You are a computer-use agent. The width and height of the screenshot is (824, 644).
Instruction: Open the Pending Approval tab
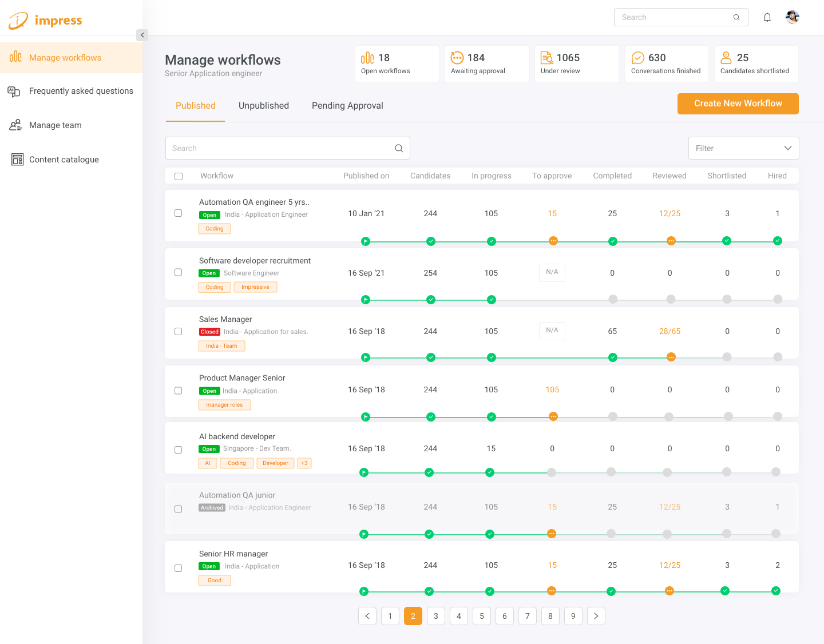coord(347,105)
